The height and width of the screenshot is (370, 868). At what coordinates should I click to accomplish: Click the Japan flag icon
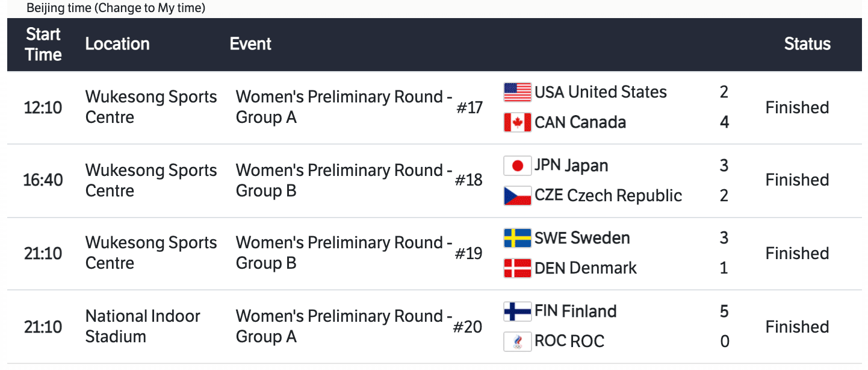[517, 166]
